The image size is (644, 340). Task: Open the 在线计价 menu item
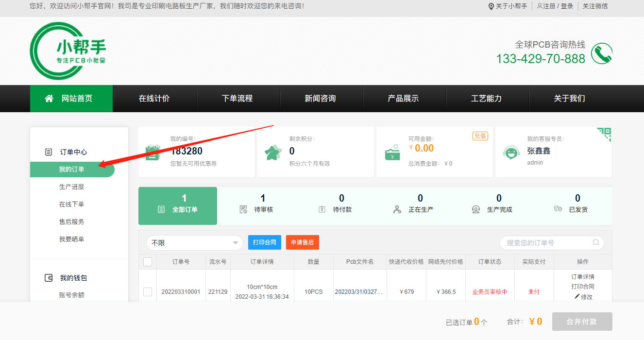[154, 98]
